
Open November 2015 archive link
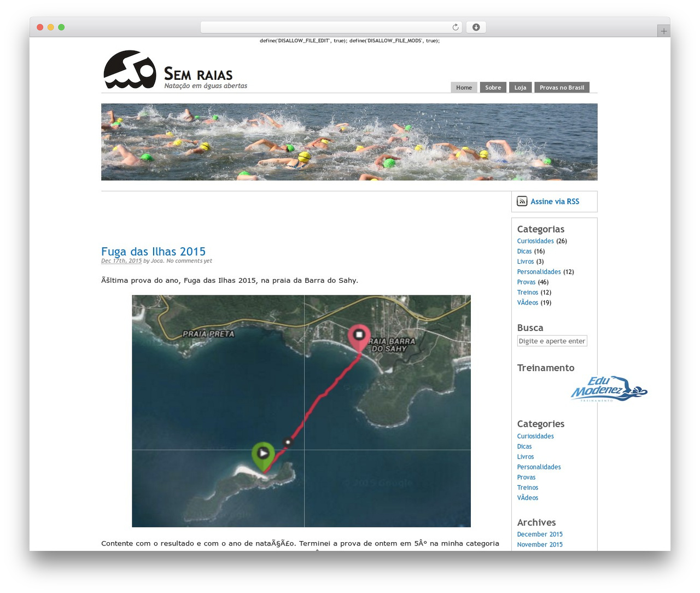pyautogui.click(x=540, y=545)
